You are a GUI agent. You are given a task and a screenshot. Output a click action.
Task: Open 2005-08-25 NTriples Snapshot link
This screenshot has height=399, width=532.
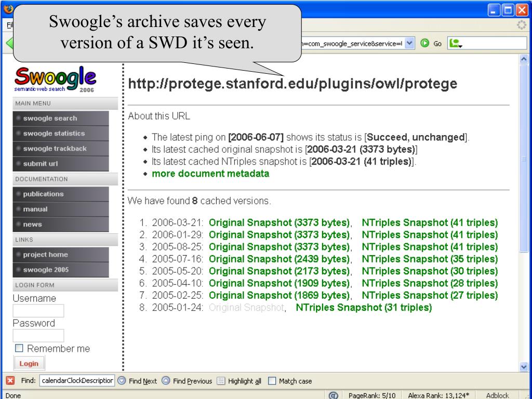(x=430, y=247)
